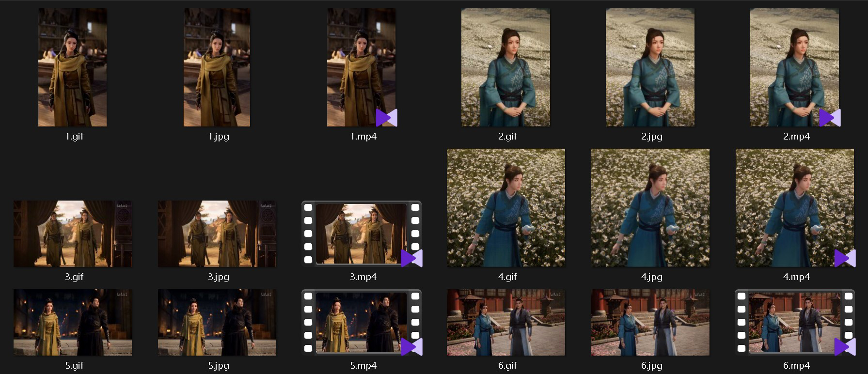868x374 pixels.
Task: Click the purple player badge on 3.mp4
Action: click(x=412, y=258)
